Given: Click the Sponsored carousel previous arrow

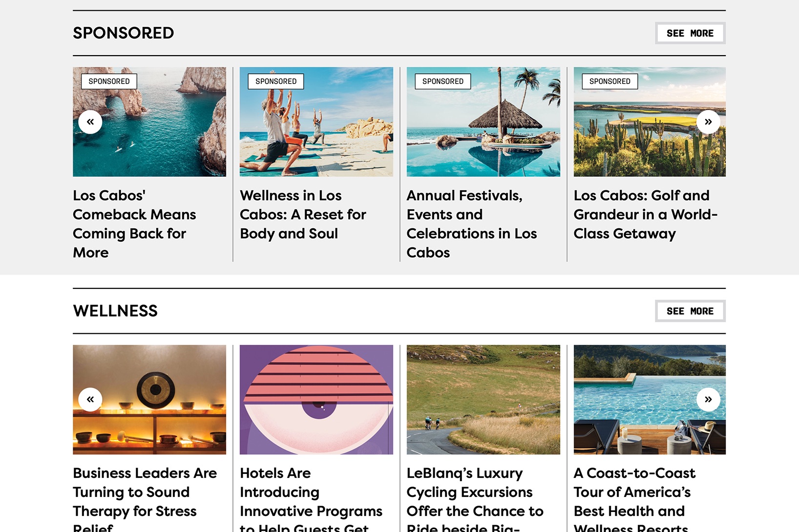Looking at the screenshot, I should coord(90,122).
